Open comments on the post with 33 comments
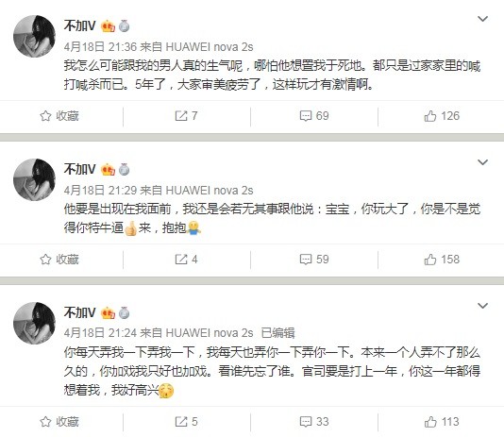 pos(314,422)
